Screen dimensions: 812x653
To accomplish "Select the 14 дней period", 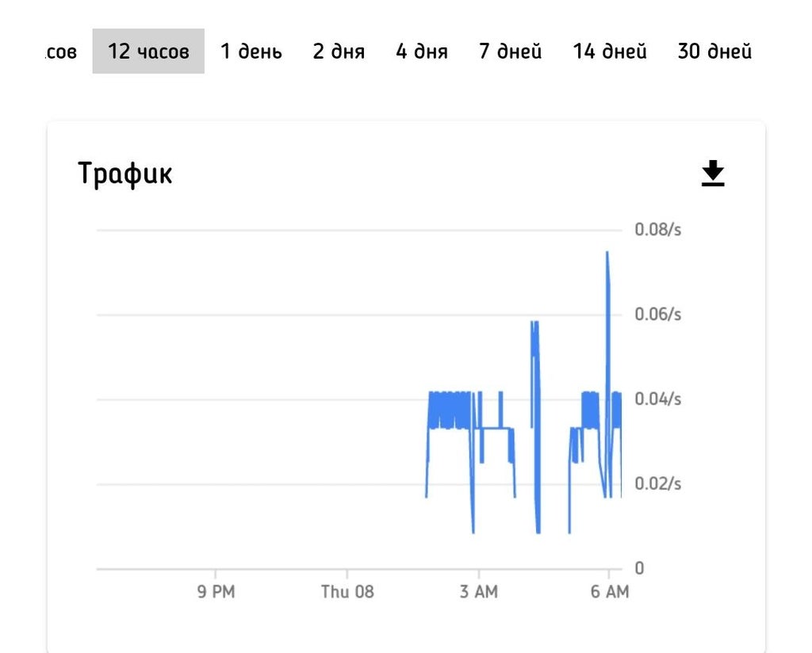I will [x=610, y=52].
